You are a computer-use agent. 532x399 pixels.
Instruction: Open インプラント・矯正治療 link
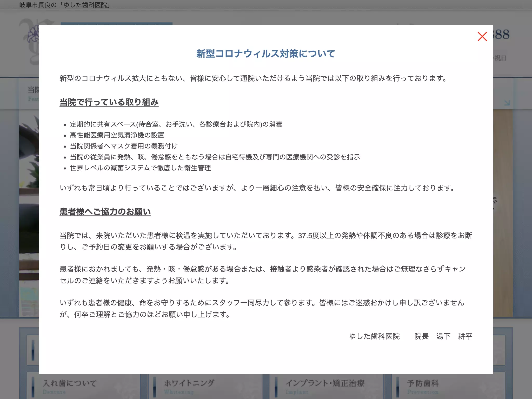point(327,386)
